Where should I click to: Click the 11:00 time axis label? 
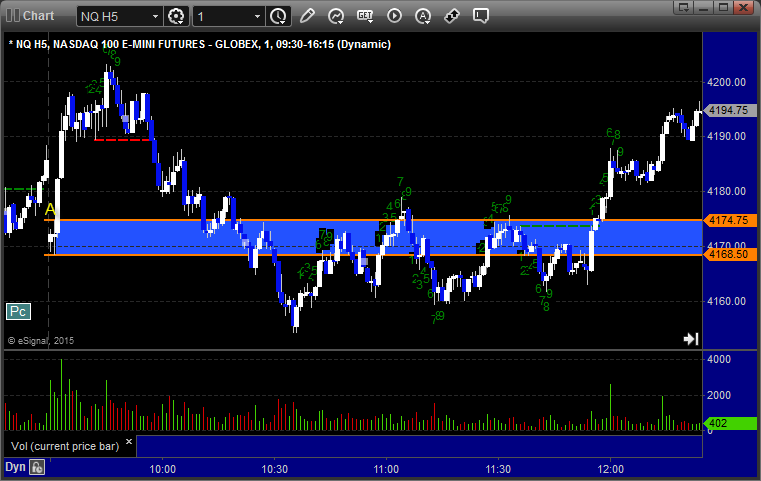click(386, 469)
